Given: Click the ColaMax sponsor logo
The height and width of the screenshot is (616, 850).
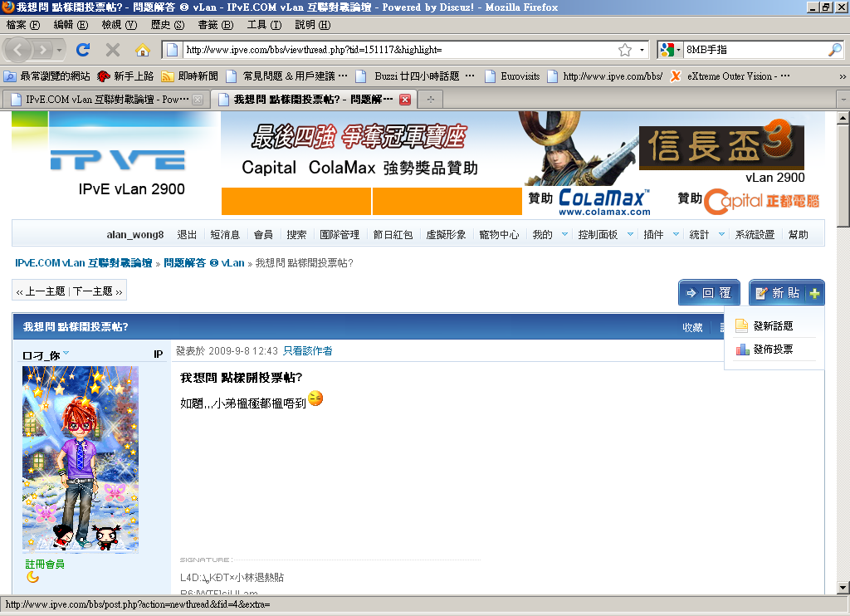Looking at the screenshot, I should click(603, 202).
